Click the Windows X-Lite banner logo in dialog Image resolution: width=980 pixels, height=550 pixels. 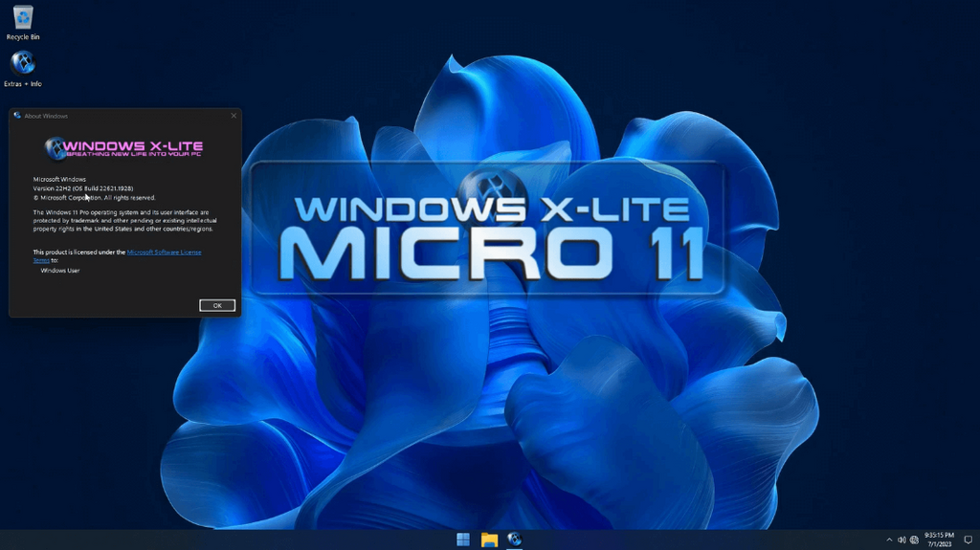click(x=123, y=148)
